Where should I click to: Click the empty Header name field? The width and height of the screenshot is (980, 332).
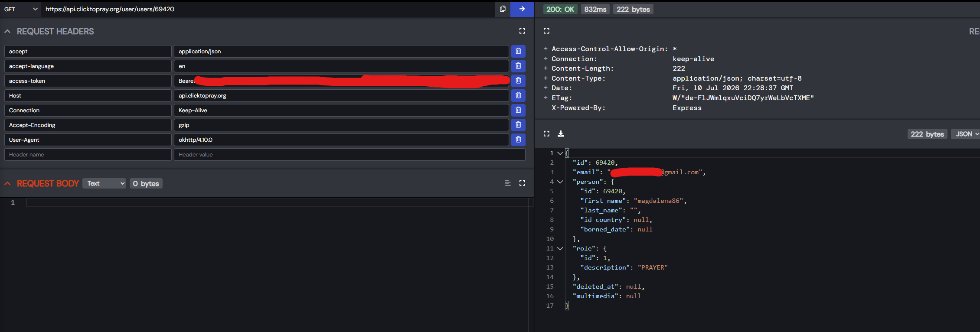coord(88,154)
